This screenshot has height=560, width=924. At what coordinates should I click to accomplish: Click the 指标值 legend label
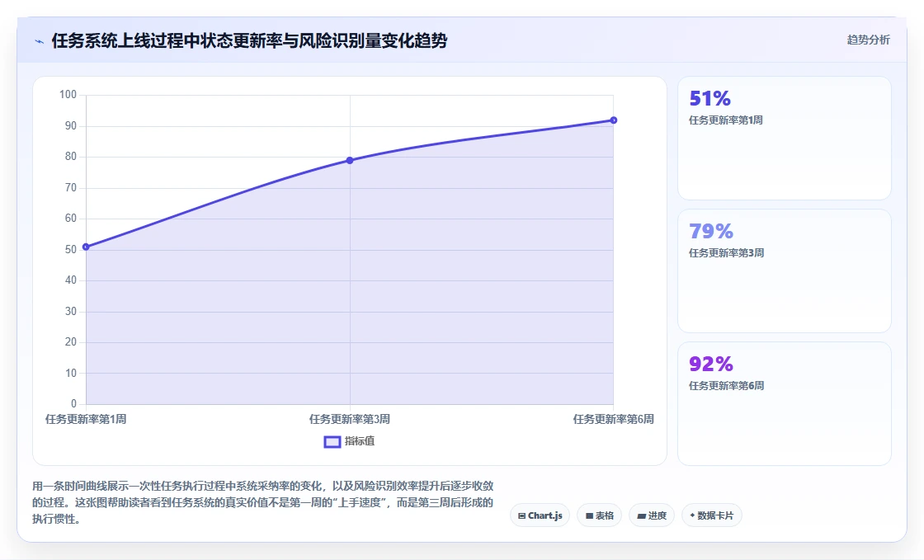(360, 441)
